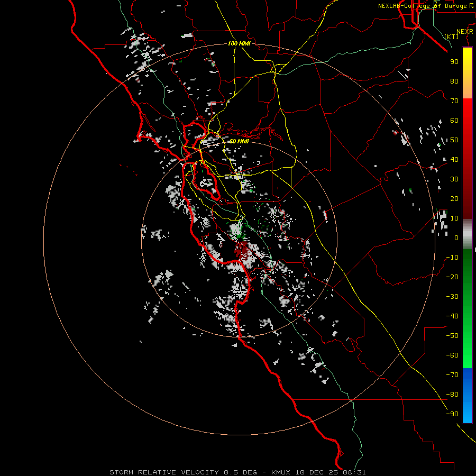Click the positive 80 value on the velocity scale
Screen dimensions: 476x476
454,81
